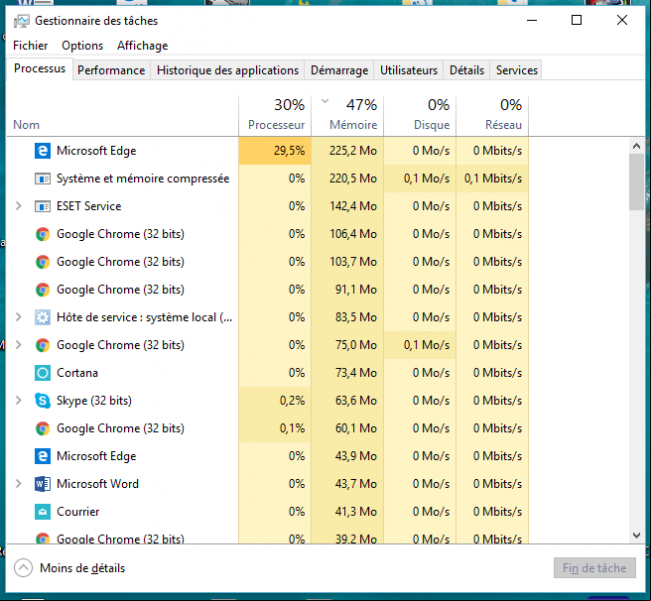Click the Fin de tâche button
The width and height of the screenshot is (651, 601).
pos(595,568)
